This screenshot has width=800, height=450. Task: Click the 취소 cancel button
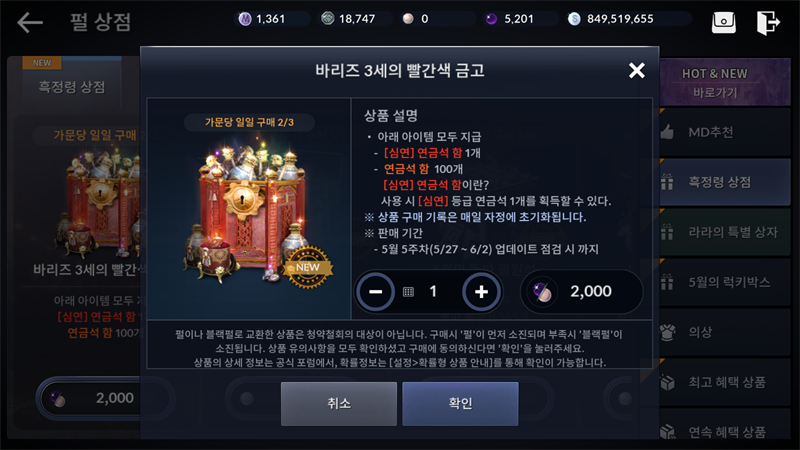coord(339,404)
